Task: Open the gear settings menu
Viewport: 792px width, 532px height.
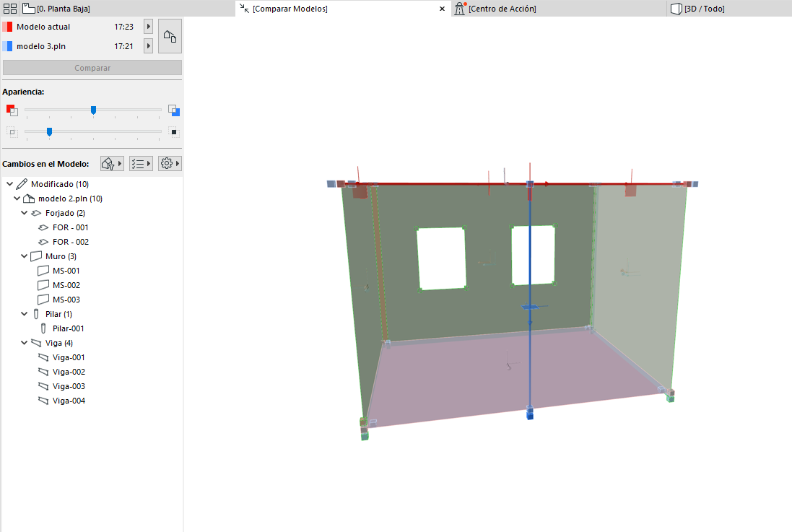Action: (x=170, y=164)
